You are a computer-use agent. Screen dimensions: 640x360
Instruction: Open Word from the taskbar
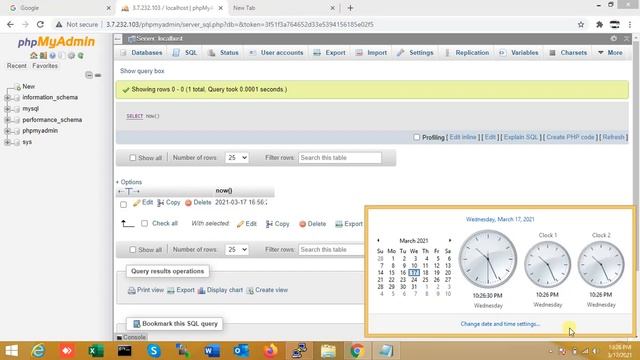[212, 351]
